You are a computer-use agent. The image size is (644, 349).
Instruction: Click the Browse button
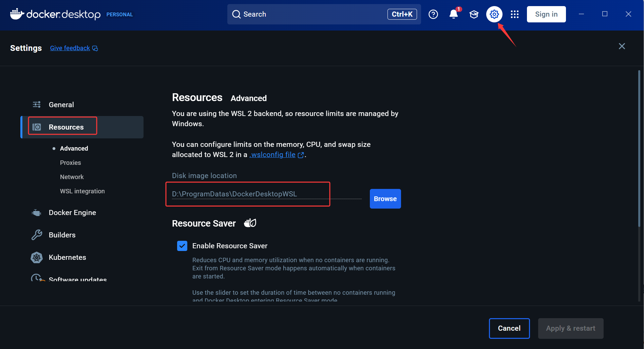pos(385,199)
